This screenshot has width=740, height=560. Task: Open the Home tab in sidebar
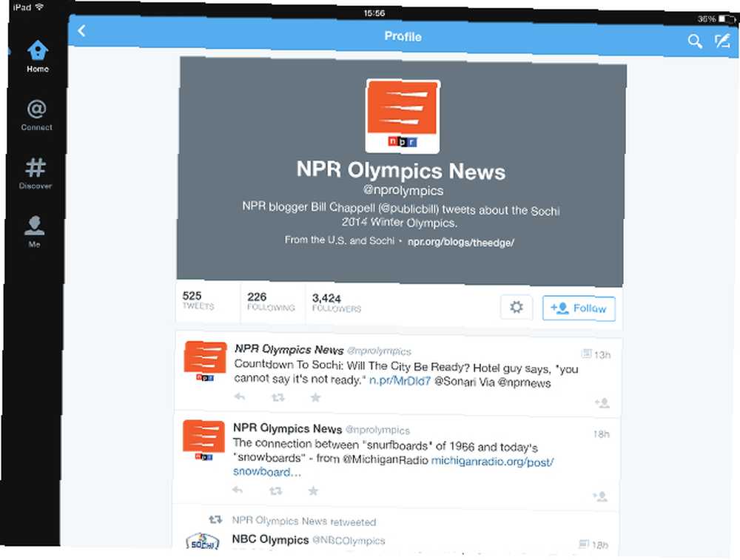38,57
